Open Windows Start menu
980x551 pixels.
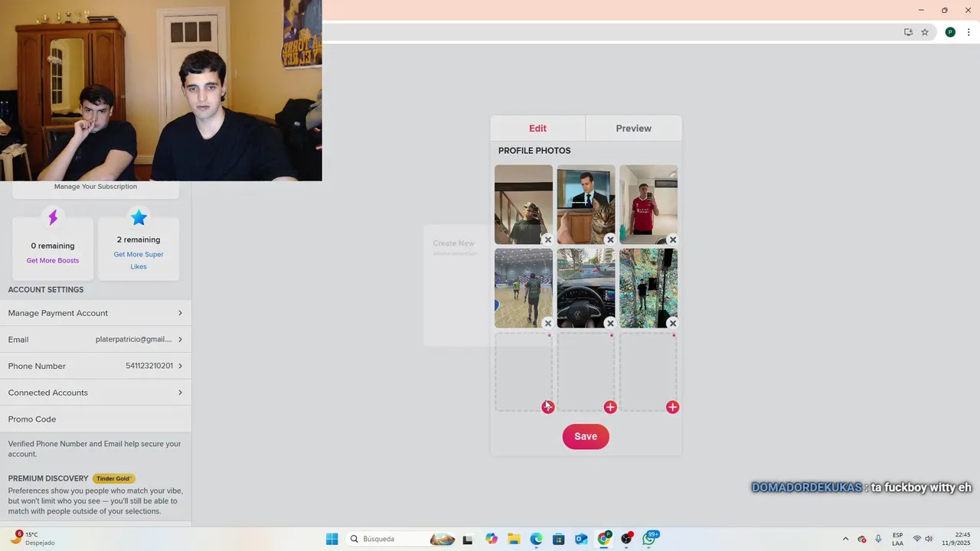coord(332,539)
